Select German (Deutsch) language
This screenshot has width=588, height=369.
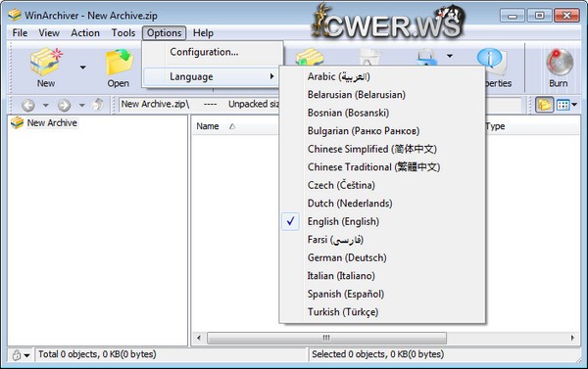coord(382,257)
